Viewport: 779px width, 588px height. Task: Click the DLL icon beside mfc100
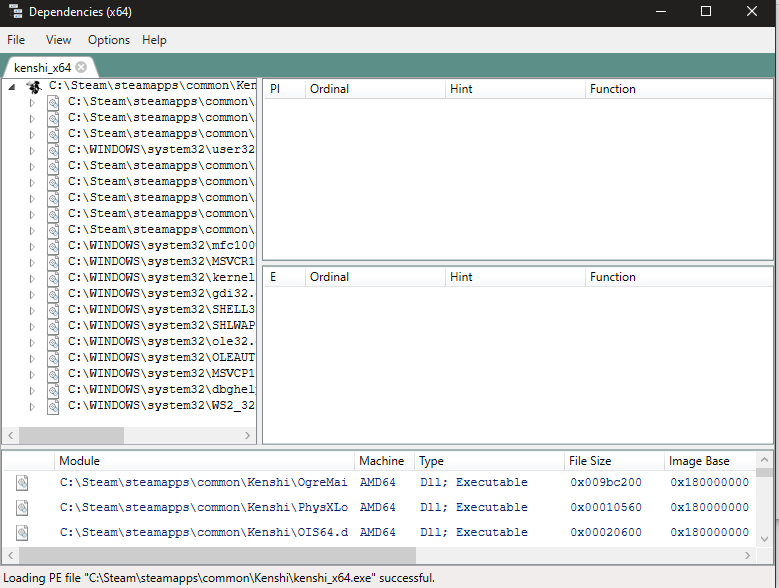tap(53, 247)
